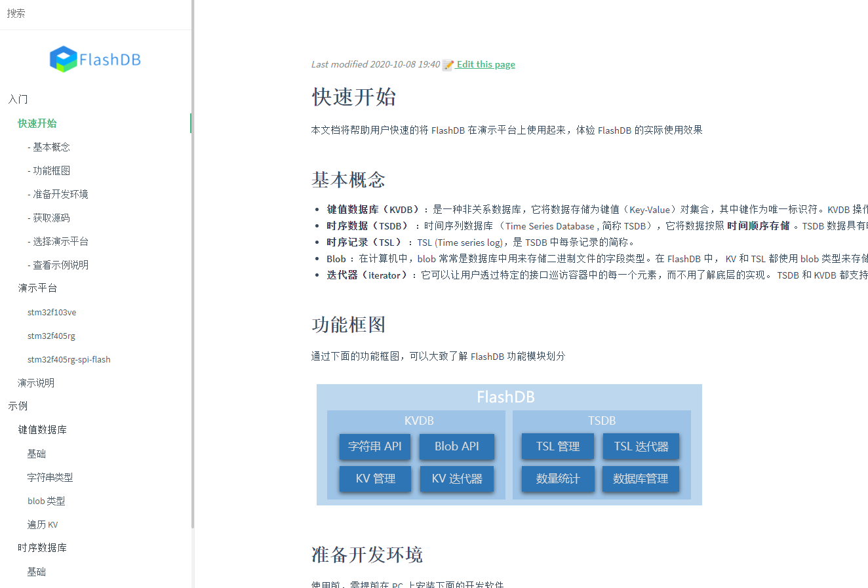This screenshot has width=868, height=588.
Task: Open 基础 under 时序数据库
Action: pyautogui.click(x=37, y=572)
